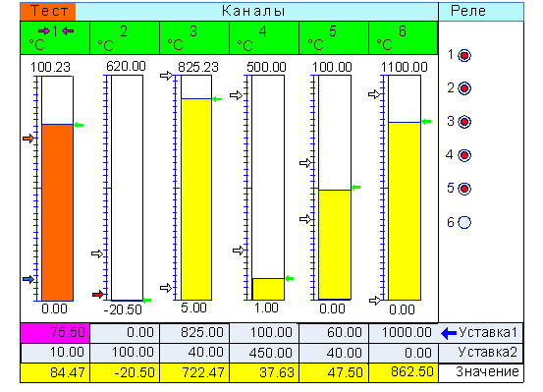Click the blue arrow next to Уставка1

[449, 334]
